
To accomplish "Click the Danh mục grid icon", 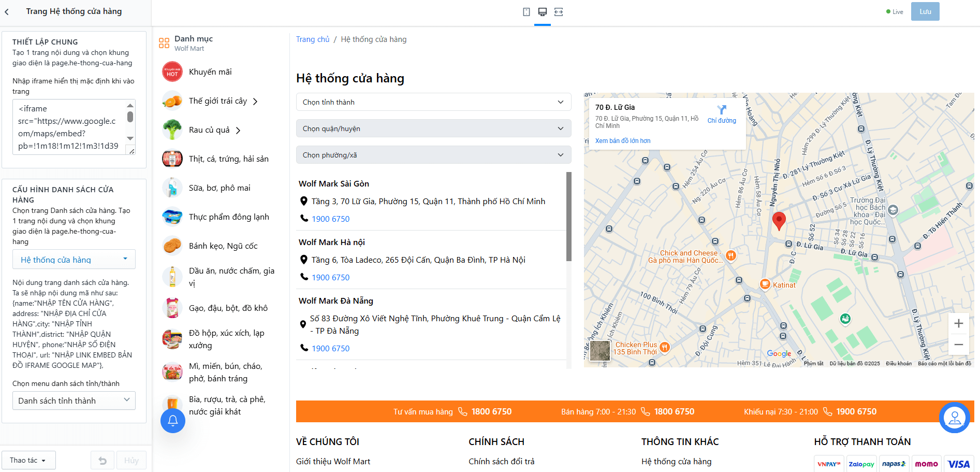I will (x=164, y=43).
